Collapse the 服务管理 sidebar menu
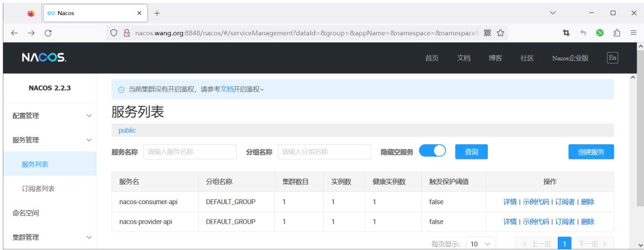The image size is (644, 250). click(50, 140)
